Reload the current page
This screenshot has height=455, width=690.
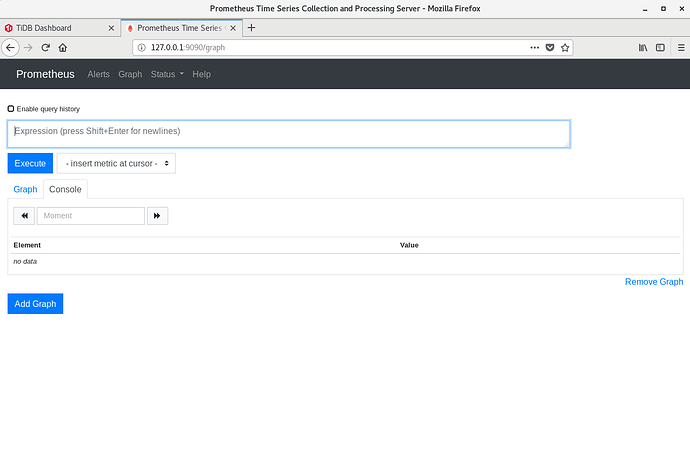tap(45, 48)
